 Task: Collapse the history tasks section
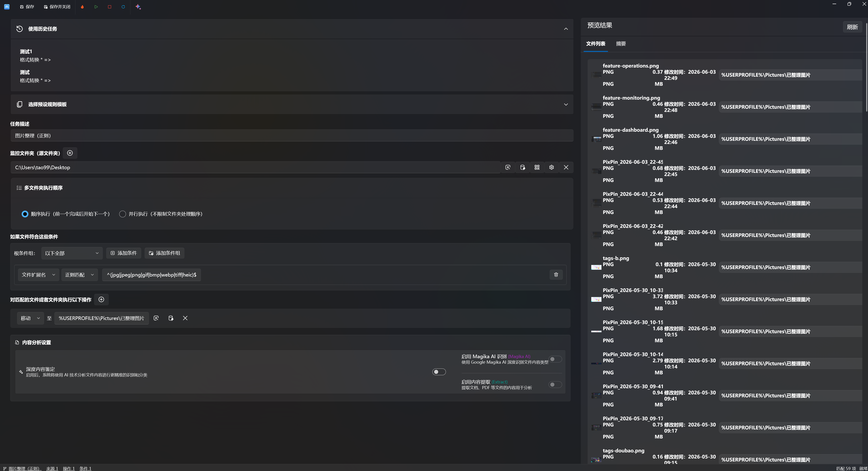coord(566,29)
